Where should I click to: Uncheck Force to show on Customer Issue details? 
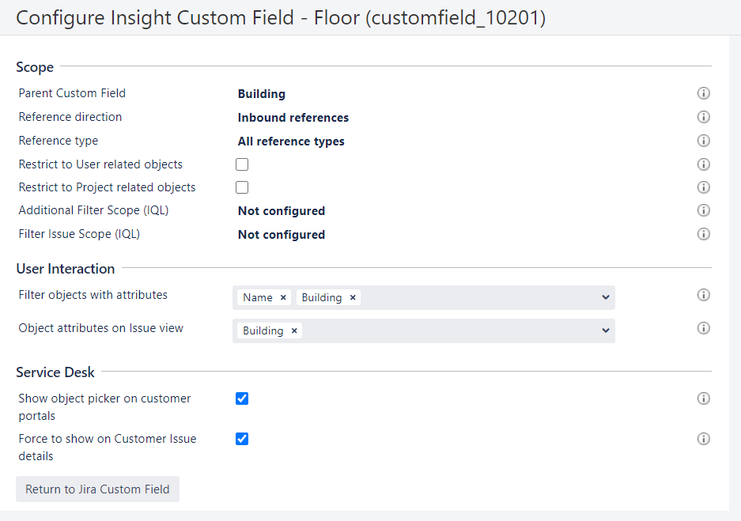tap(242, 439)
